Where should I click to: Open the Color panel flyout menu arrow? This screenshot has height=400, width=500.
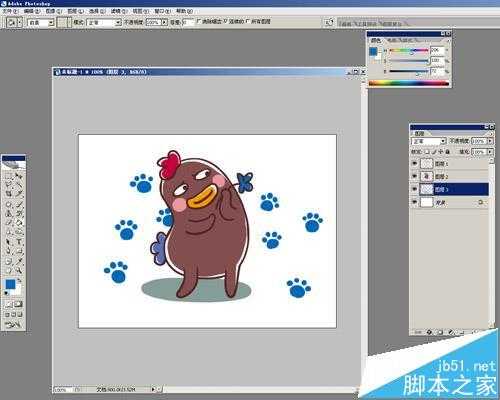(x=448, y=40)
